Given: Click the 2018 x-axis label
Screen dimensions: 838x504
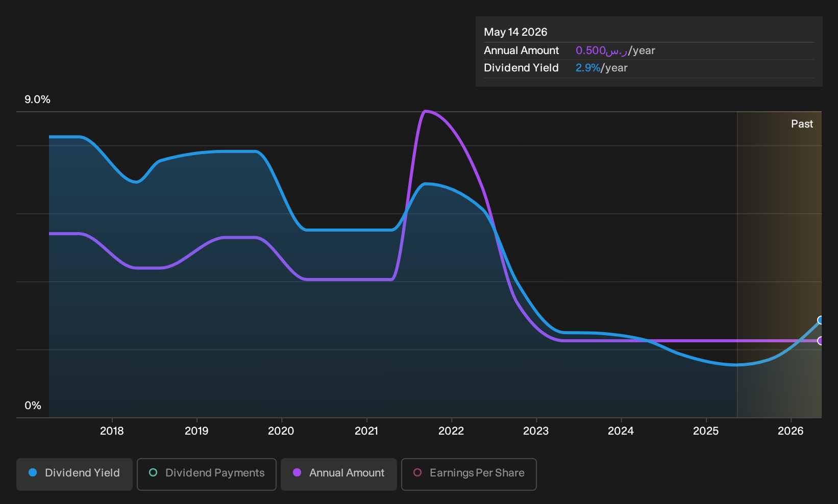Looking at the screenshot, I should [112, 431].
